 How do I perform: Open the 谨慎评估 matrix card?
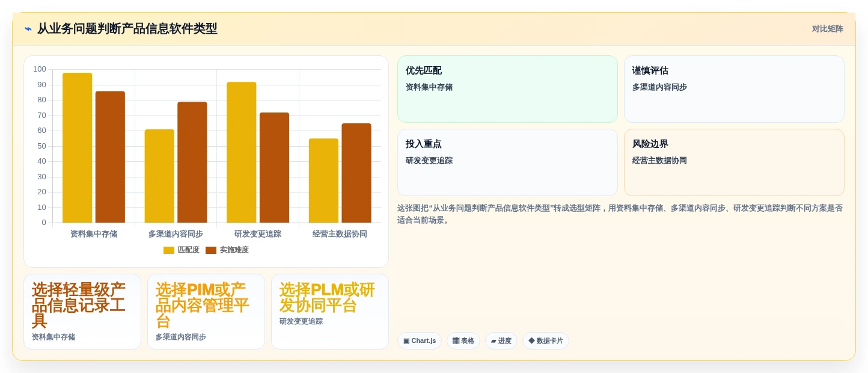point(734,89)
